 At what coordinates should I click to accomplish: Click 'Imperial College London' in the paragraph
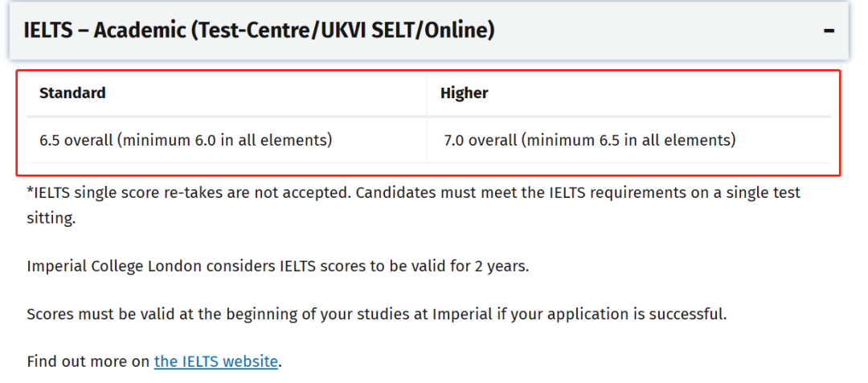pyautogui.click(x=115, y=266)
